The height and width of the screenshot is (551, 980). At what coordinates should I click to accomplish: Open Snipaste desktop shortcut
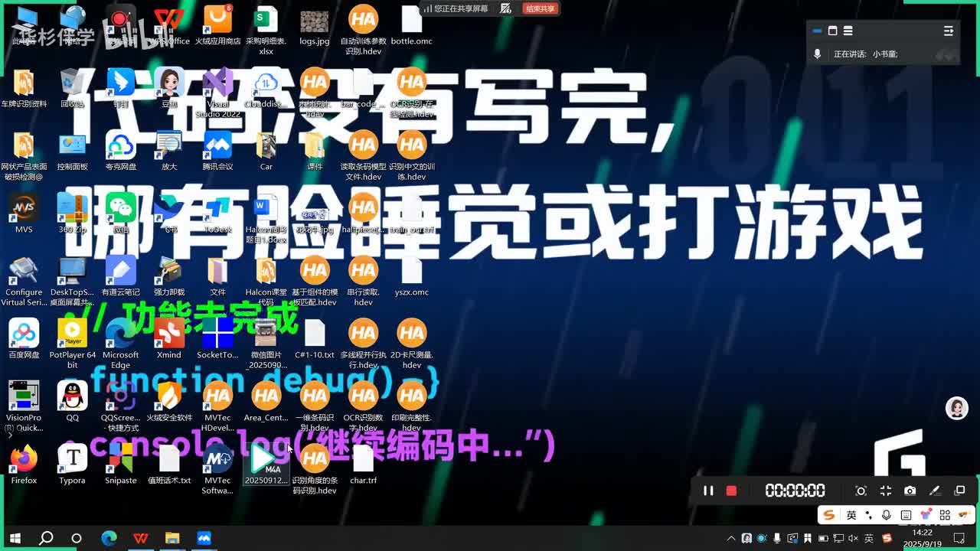(x=121, y=465)
